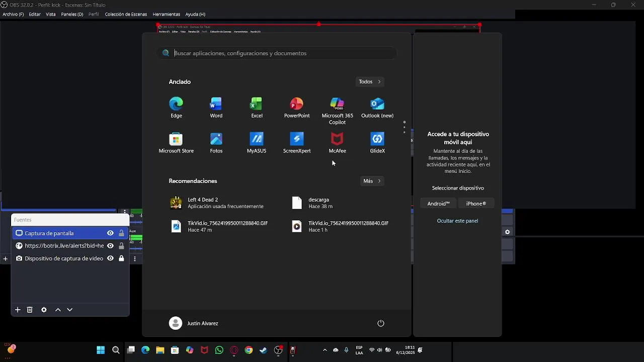Expand Más recommendations list
The image size is (644, 362).
pos(372,181)
